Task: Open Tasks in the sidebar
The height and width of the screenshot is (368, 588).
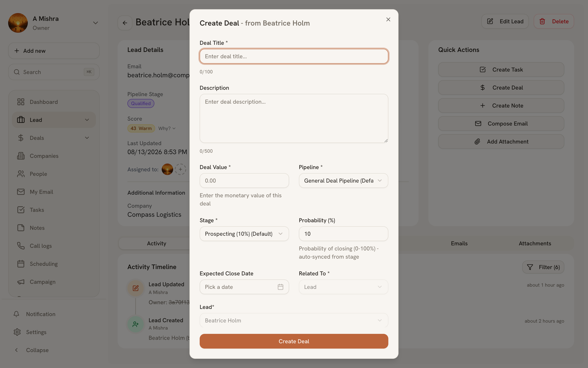Action: (54, 210)
